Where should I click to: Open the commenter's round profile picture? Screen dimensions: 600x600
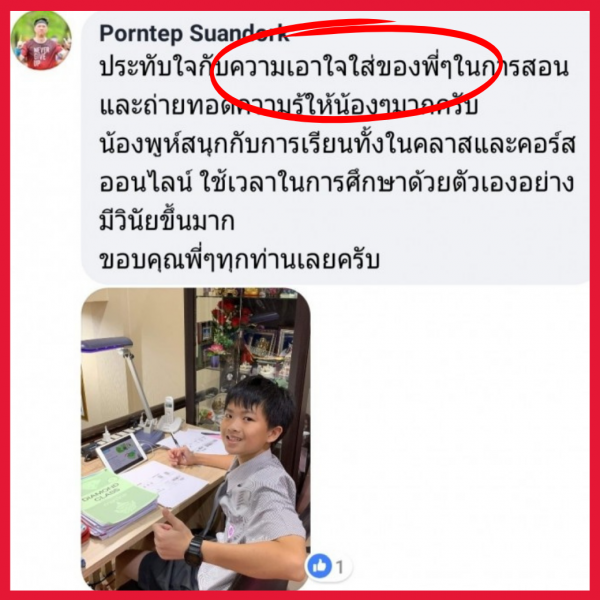41,41
